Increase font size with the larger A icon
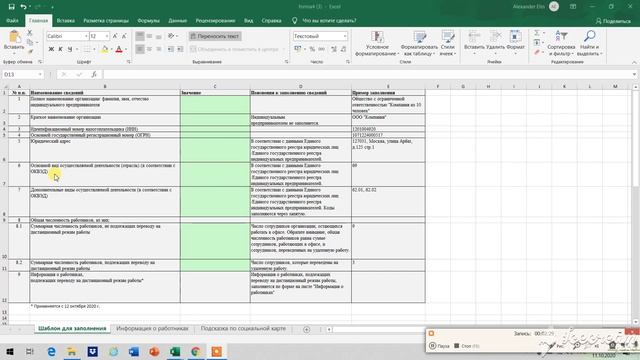 point(115,36)
